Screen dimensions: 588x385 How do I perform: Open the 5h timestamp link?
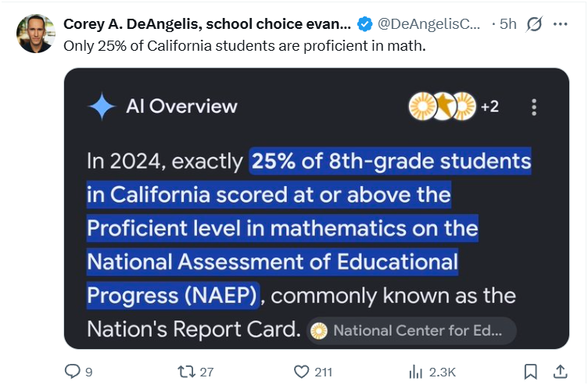508,24
